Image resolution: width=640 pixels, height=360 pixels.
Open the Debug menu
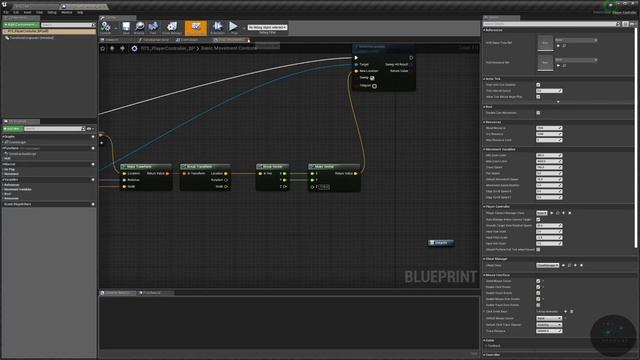coord(52,12)
